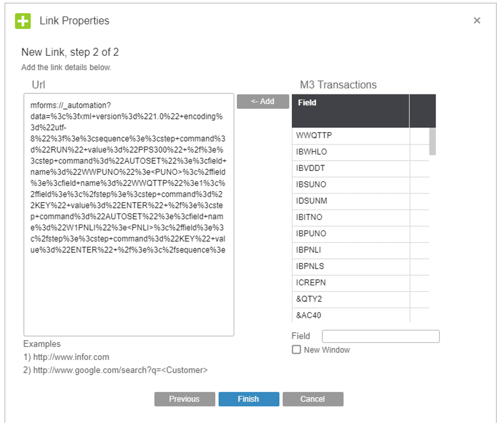
Task: Close the Link Properties dialog
Action: [477, 21]
